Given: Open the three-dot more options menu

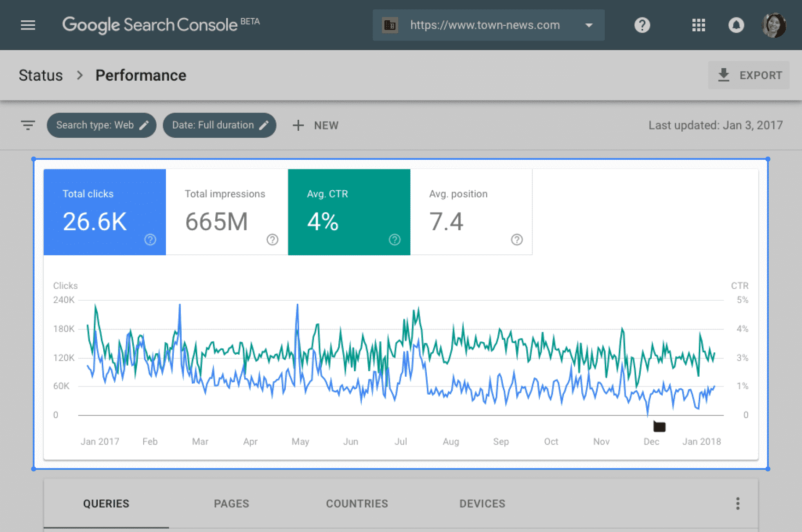Looking at the screenshot, I should 737,503.
